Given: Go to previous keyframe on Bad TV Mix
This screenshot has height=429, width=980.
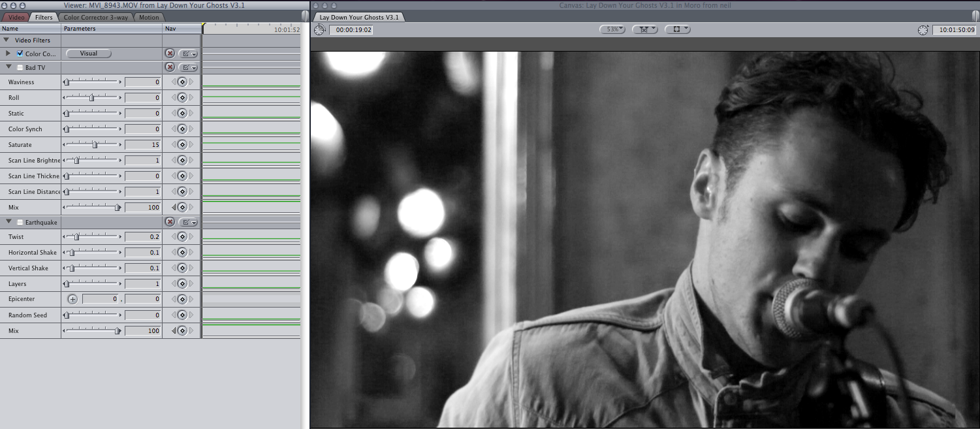Looking at the screenshot, I should [174, 208].
